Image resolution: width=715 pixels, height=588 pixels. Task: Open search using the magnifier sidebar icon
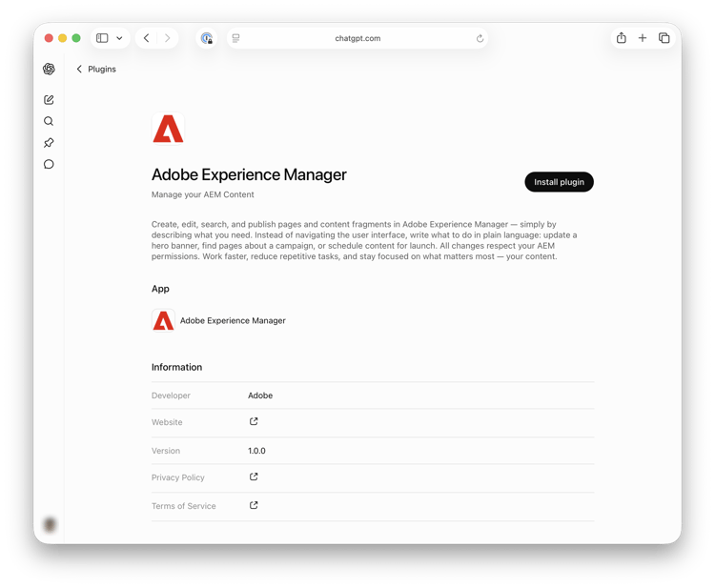coord(49,121)
